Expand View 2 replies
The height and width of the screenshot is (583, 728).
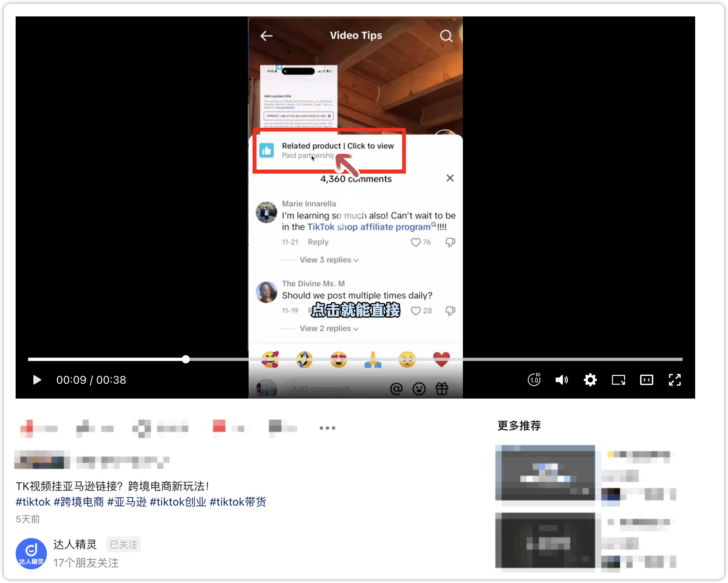(329, 329)
